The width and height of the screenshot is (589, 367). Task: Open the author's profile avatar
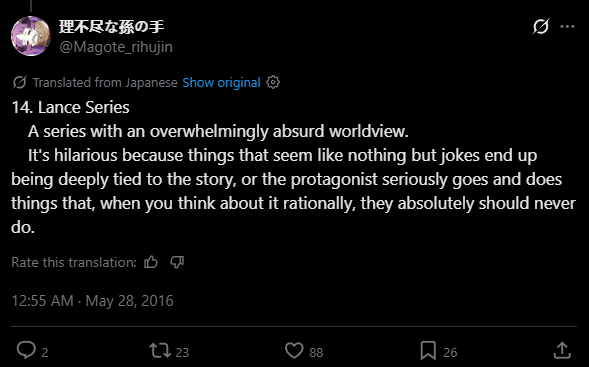pyautogui.click(x=31, y=36)
